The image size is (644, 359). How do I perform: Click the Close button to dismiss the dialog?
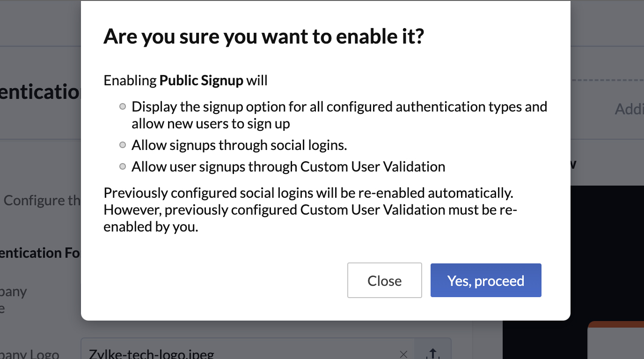click(x=384, y=280)
